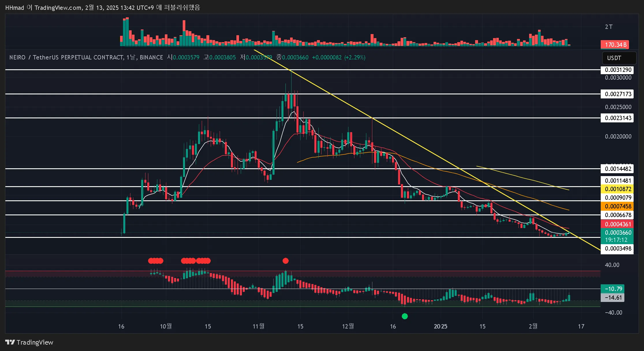Click the green current price label 0.0003660
The width and height of the screenshot is (644, 351).
(617, 232)
